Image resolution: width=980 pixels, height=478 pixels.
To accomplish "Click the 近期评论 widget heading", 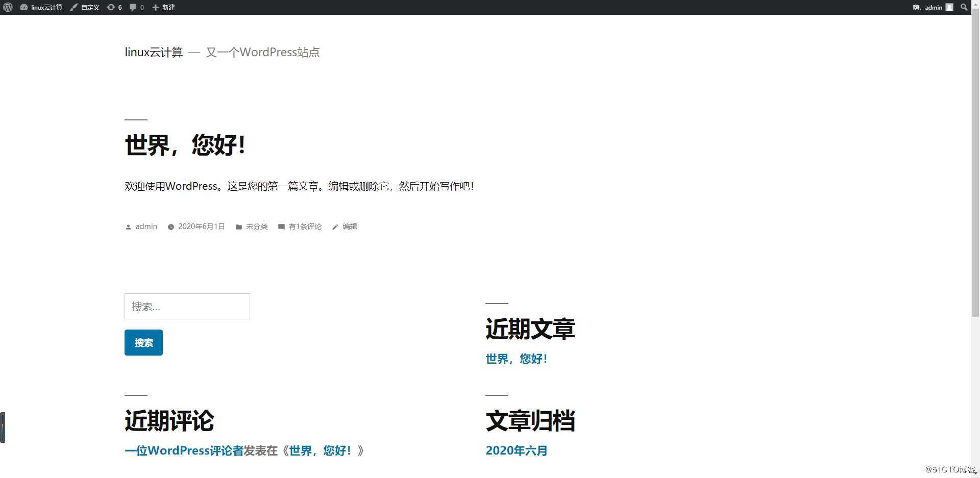I will pyautogui.click(x=169, y=421).
